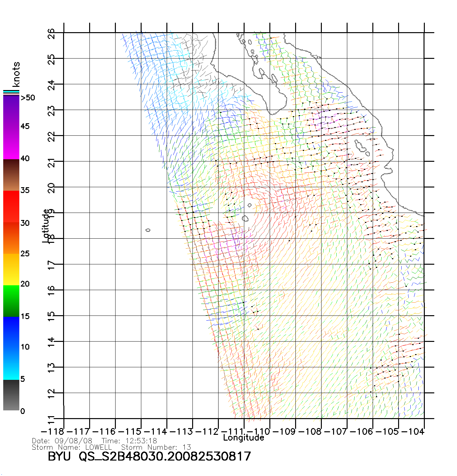Click the rotated "knots" legend label

coord(16,74)
